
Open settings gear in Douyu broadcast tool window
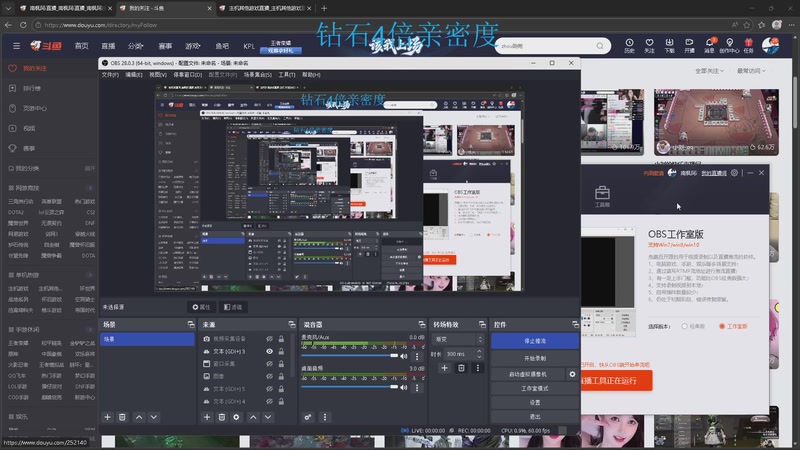click(x=734, y=173)
